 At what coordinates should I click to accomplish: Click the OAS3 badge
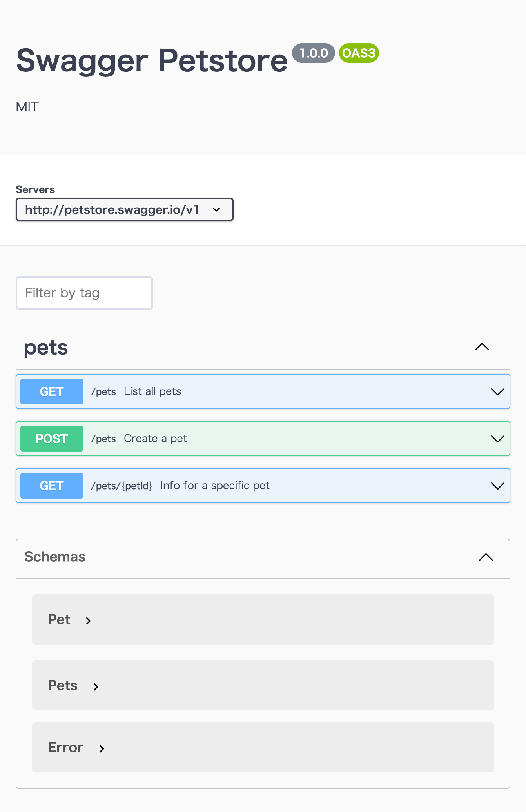pyautogui.click(x=359, y=53)
